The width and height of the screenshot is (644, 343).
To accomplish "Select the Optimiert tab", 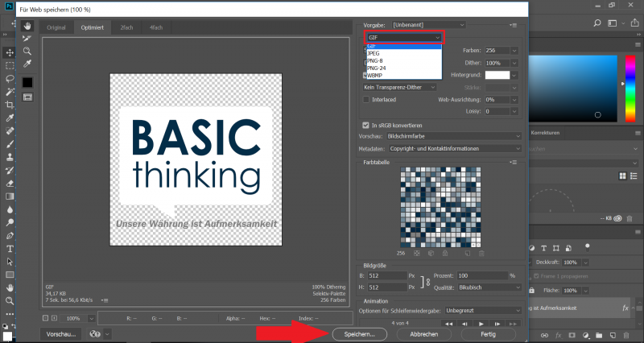I will coord(92,27).
